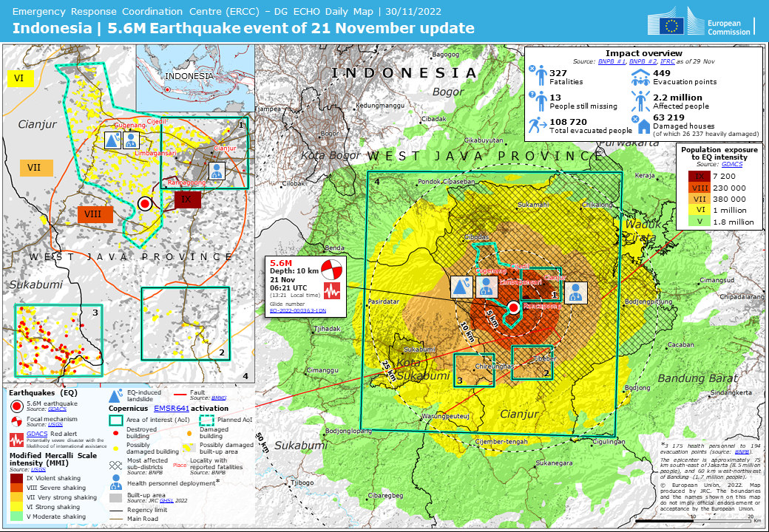Click the red seismograph alert icon in legend
The width and height of the screenshot is (769, 532).
(16, 440)
